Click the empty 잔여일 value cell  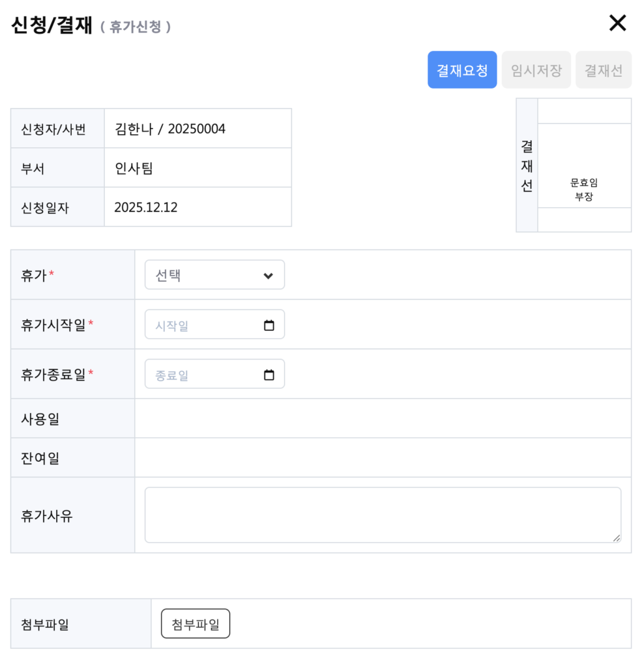382,458
